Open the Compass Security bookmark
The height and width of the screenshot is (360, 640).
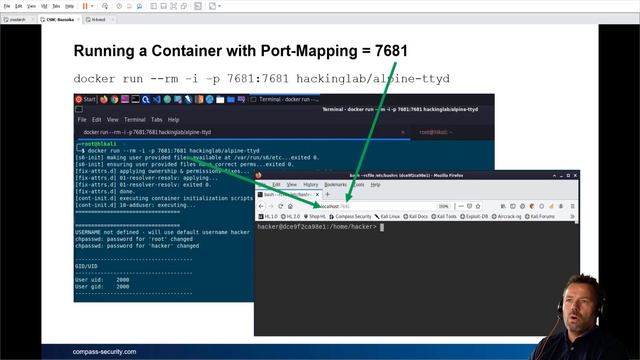coord(350,216)
